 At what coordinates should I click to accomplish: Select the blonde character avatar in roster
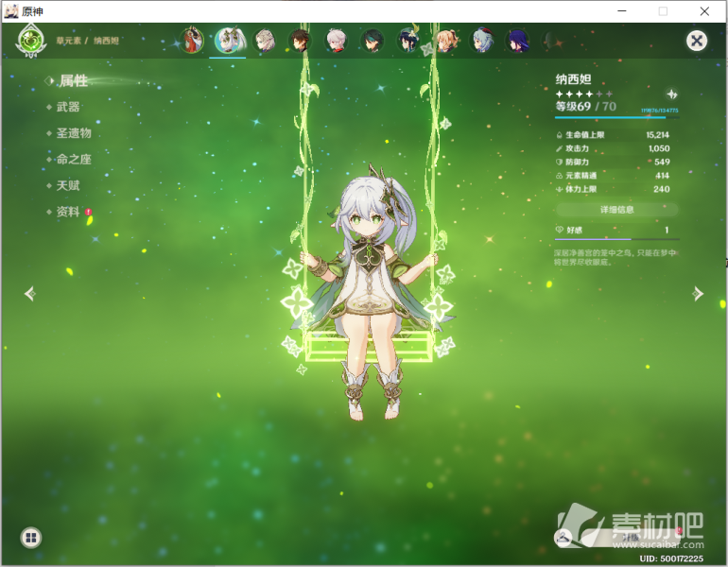(x=445, y=41)
